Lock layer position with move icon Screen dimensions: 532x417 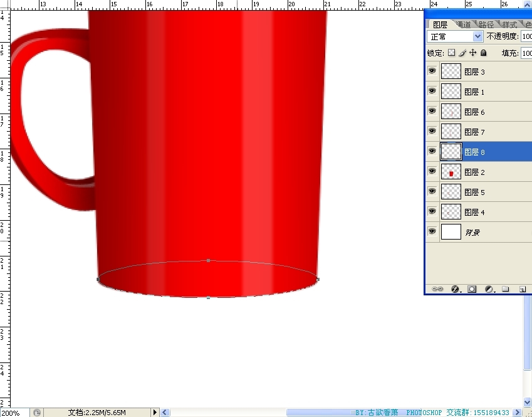[473, 53]
